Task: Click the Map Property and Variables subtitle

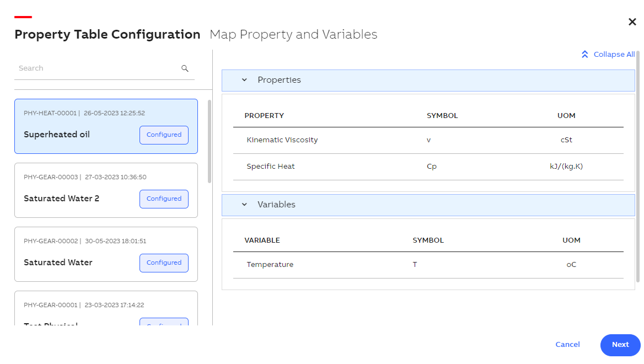Action: (293, 35)
